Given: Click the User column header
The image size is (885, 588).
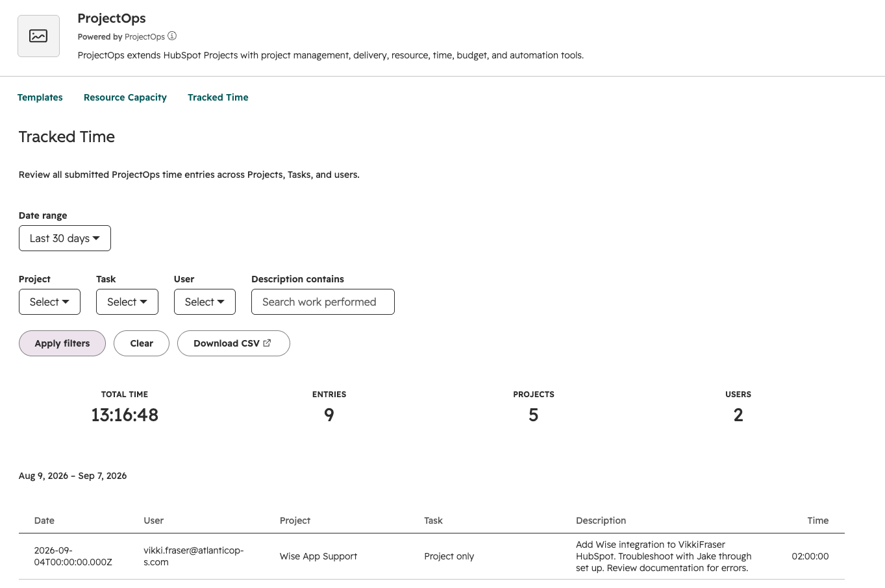Looking at the screenshot, I should [x=154, y=521].
